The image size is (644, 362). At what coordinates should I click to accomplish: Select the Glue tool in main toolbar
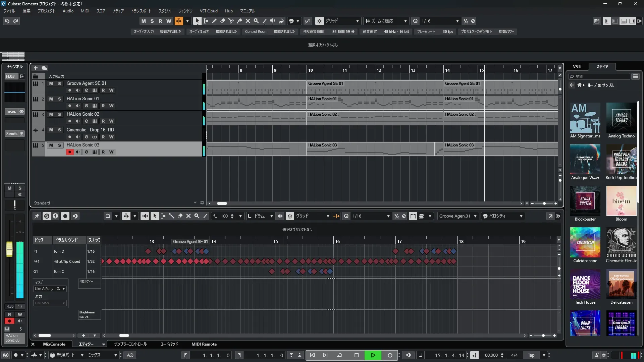coord(239,21)
